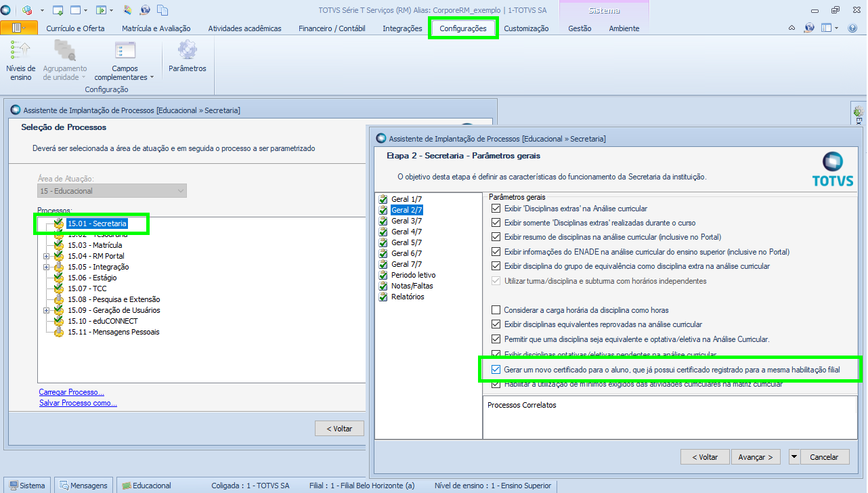Expand the 15.09 - Geração de Usuários node
This screenshot has height=493, width=868.
tap(46, 310)
